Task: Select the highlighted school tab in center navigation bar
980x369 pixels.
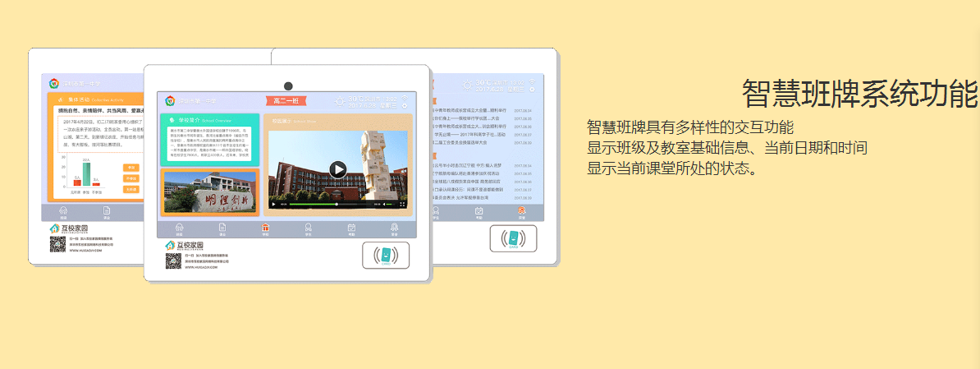Action: tap(265, 228)
